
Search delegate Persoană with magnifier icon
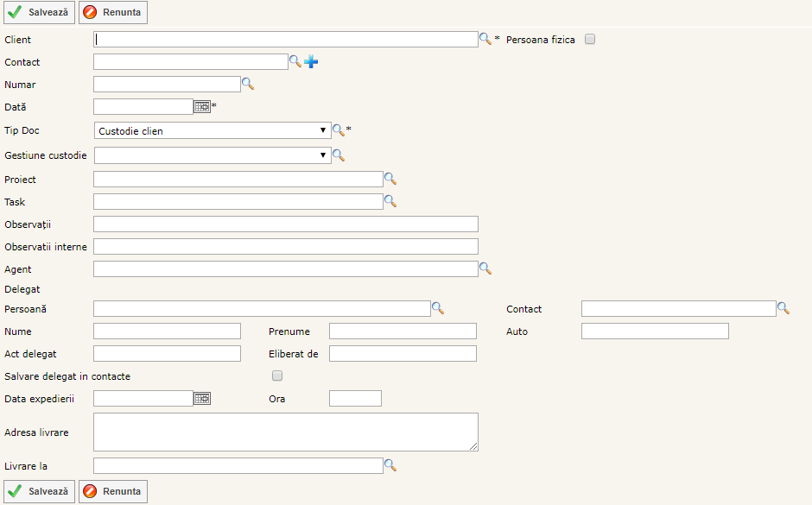[438, 307]
